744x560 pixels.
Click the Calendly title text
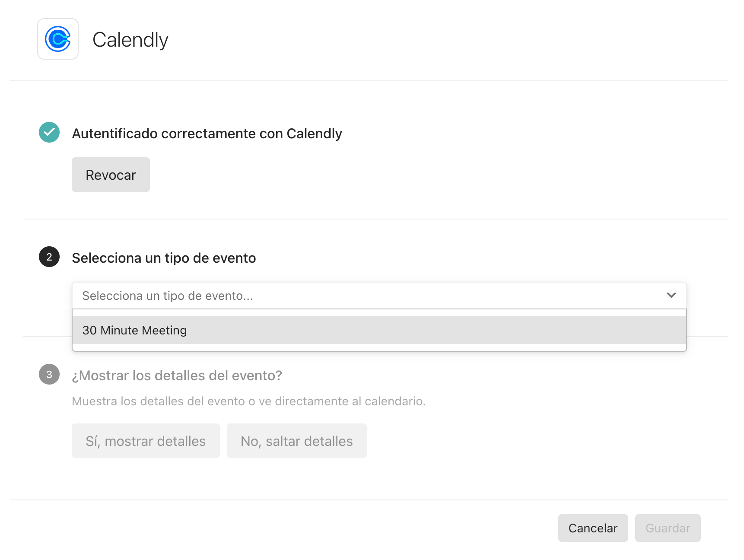click(x=130, y=40)
